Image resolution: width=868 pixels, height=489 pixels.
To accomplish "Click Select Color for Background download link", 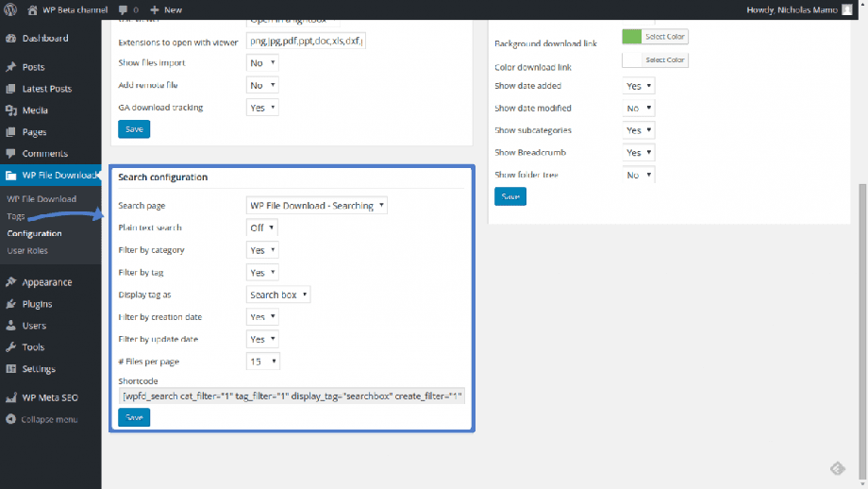I will pyautogui.click(x=665, y=37).
